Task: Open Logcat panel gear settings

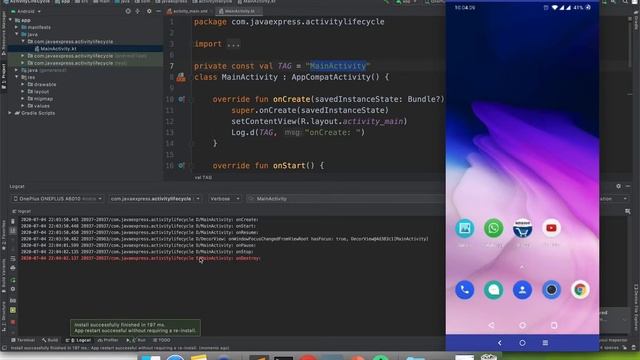Action: 618,186
